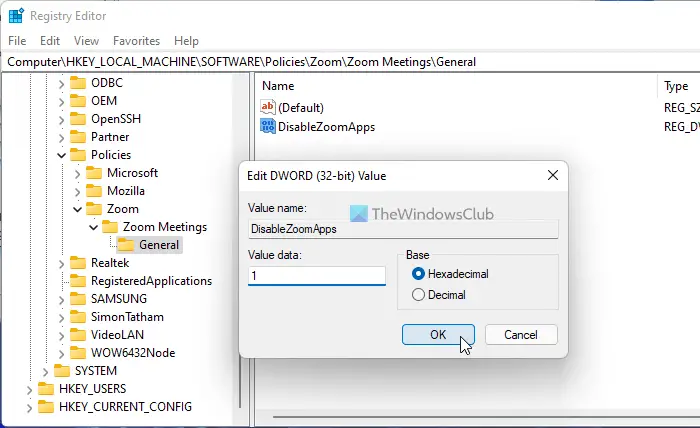Expand the HKEY_CURRENT_CONFIG hive
Screen dimensions: 700x428
pyautogui.click(x=29, y=407)
